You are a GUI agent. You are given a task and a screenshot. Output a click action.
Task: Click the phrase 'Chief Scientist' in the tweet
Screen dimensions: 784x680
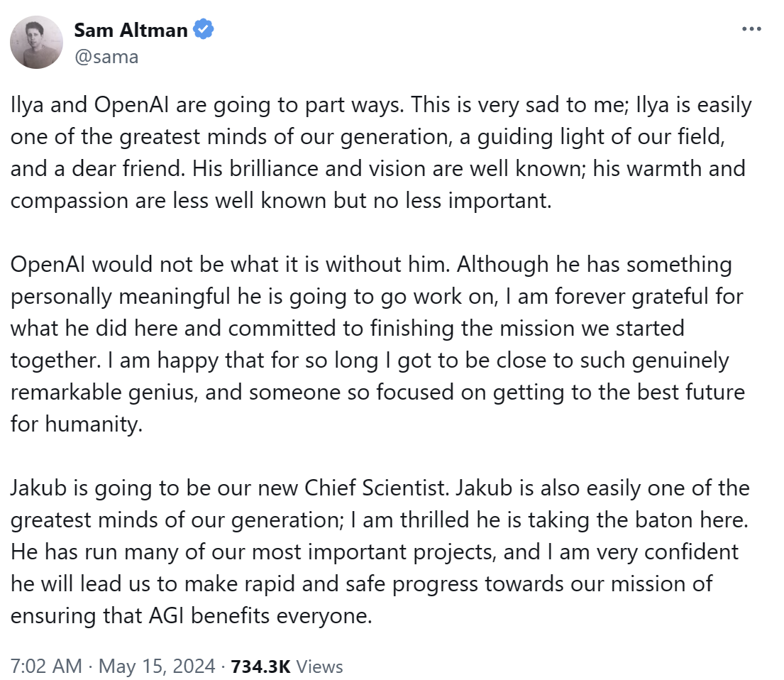pyautogui.click(x=375, y=488)
